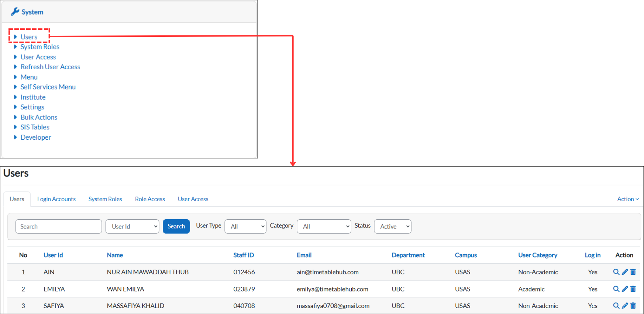Viewport: 644px width, 314px height.
Task: Sort table by Name column
Action: click(x=115, y=255)
